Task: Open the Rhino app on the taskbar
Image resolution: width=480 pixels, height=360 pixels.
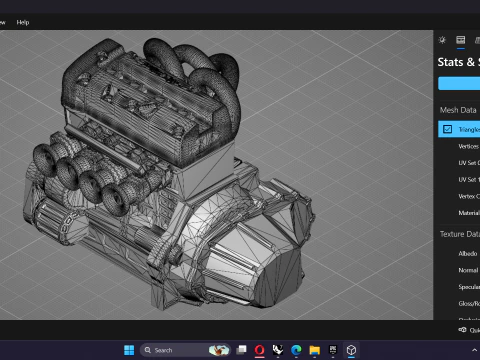Action: point(278,350)
